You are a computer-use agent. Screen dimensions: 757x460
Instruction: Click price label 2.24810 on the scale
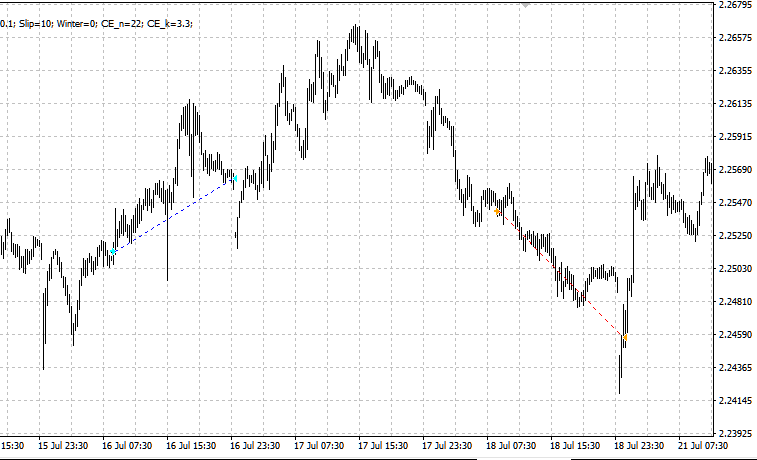coord(735,302)
